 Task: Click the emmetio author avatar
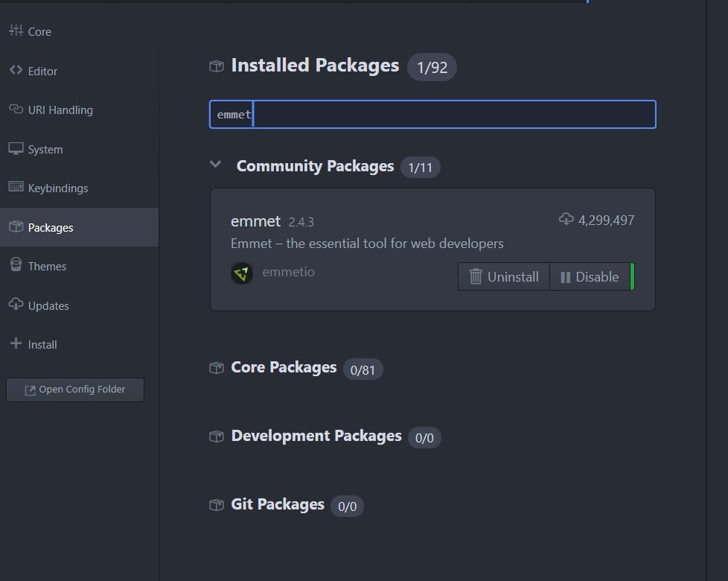(x=242, y=273)
